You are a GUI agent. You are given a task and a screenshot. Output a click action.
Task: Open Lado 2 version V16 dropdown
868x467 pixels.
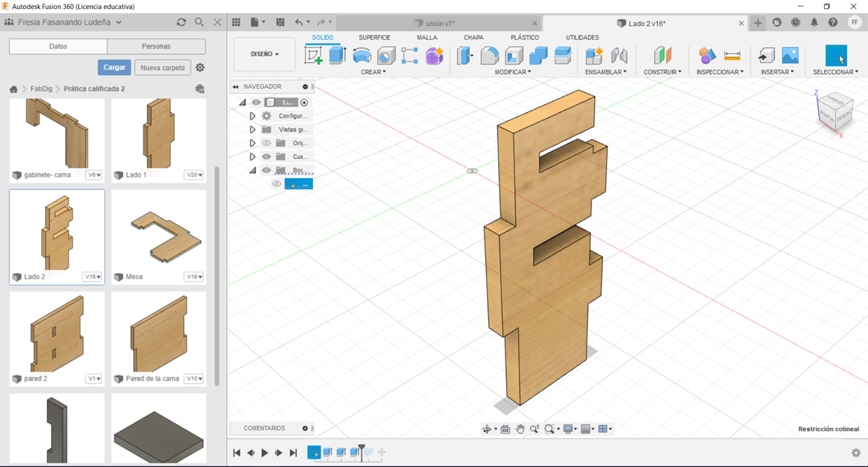coord(92,277)
